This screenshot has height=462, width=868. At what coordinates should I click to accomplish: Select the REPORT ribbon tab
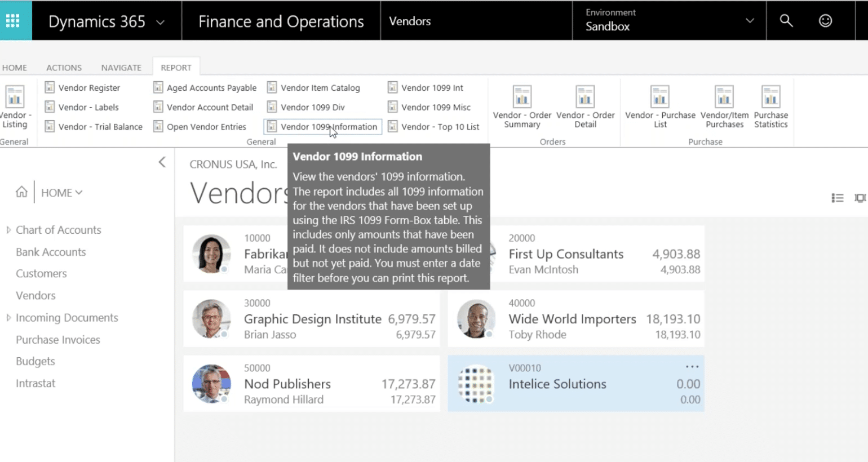[176, 68]
